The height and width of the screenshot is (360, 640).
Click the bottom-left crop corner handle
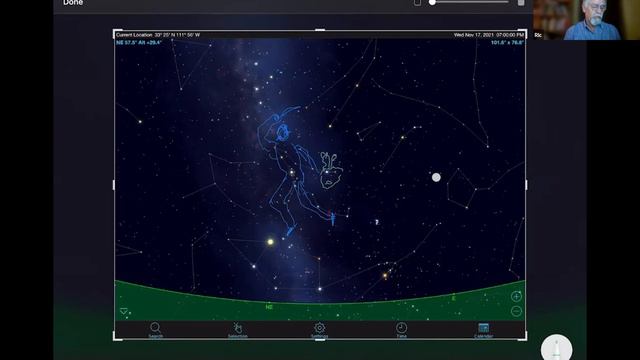[x=116, y=337]
